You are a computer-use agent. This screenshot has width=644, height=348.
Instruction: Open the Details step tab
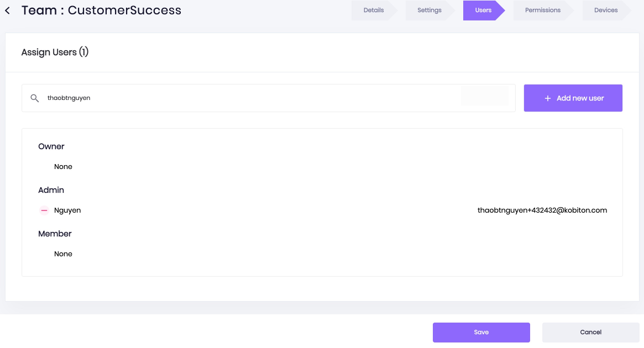point(374,10)
